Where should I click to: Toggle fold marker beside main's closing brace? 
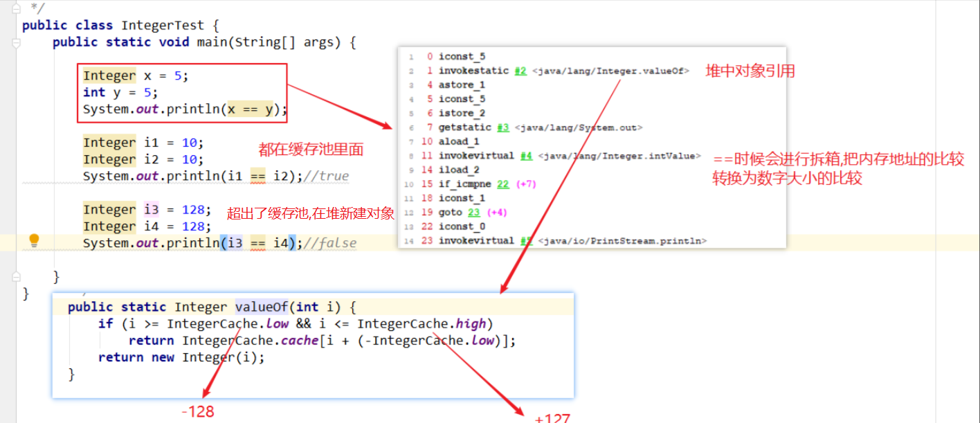pyautogui.click(x=16, y=277)
